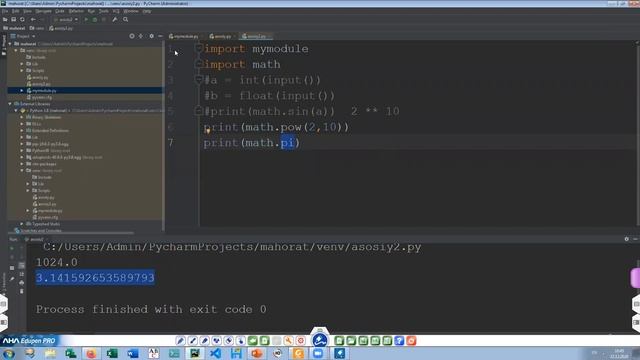The height and width of the screenshot is (360, 640).
Task: Open the Project panel gear settings
Action: point(151,36)
